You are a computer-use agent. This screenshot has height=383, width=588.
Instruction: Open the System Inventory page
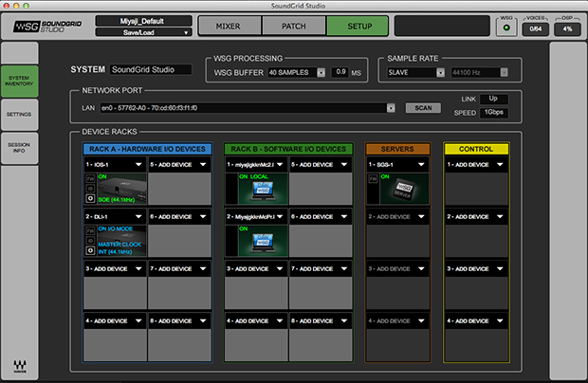coord(20,81)
